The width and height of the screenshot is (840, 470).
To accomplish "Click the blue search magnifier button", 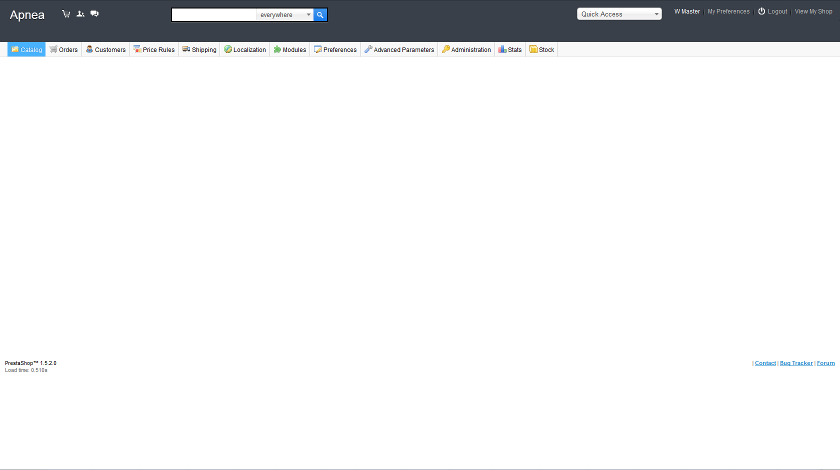I will pyautogui.click(x=320, y=15).
